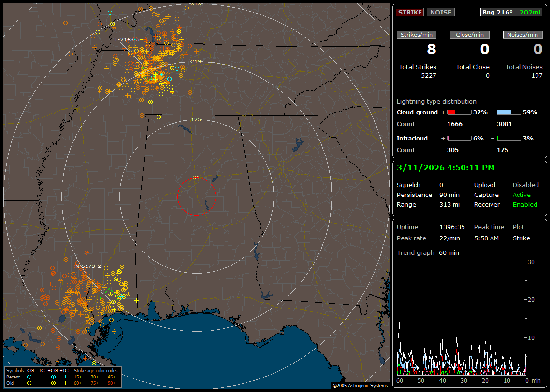Click the old -IC yellow dash symbol

click(42, 383)
